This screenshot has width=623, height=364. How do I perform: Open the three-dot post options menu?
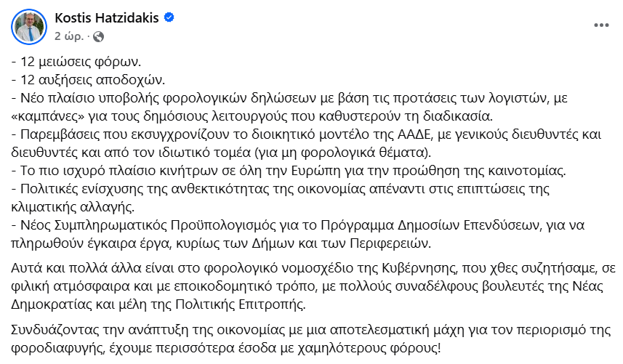[x=601, y=25]
